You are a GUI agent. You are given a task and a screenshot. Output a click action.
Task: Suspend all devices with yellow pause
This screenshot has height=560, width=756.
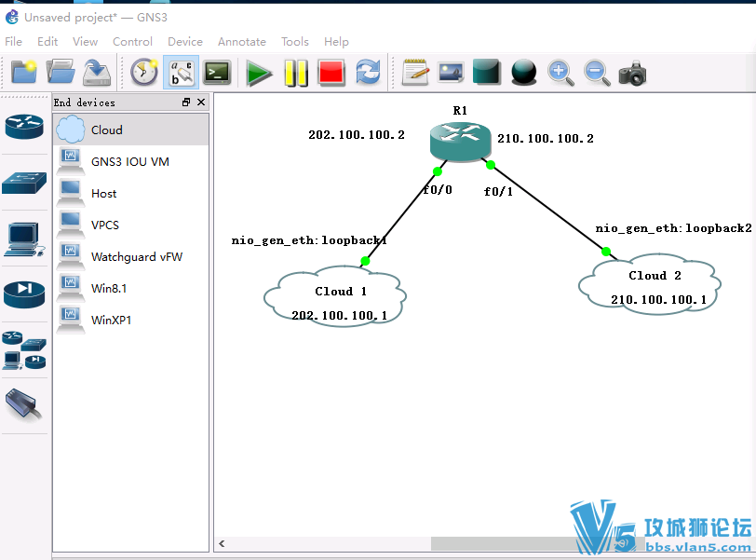tap(295, 73)
